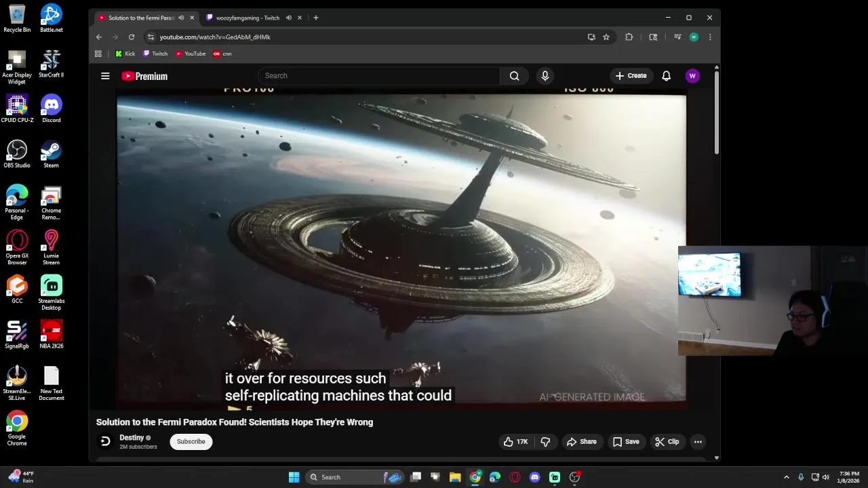Open Task View on the taskbar

(416, 477)
